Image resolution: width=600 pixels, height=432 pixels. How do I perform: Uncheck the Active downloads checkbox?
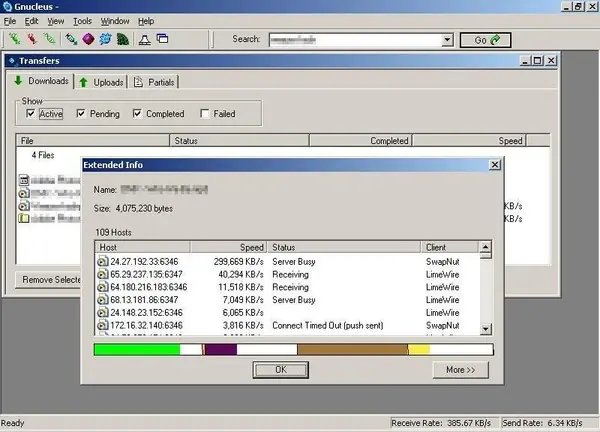click(30, 114)
